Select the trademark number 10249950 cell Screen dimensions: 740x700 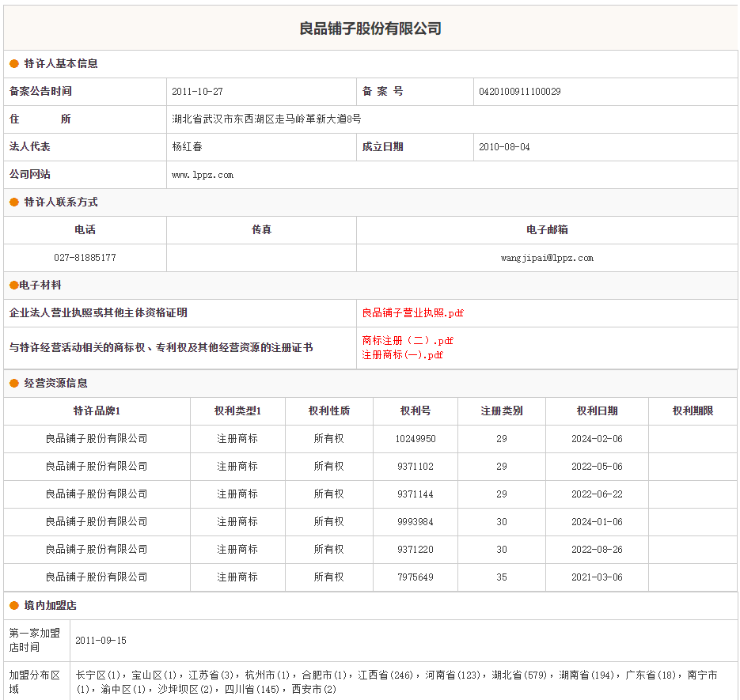[416, 439]
